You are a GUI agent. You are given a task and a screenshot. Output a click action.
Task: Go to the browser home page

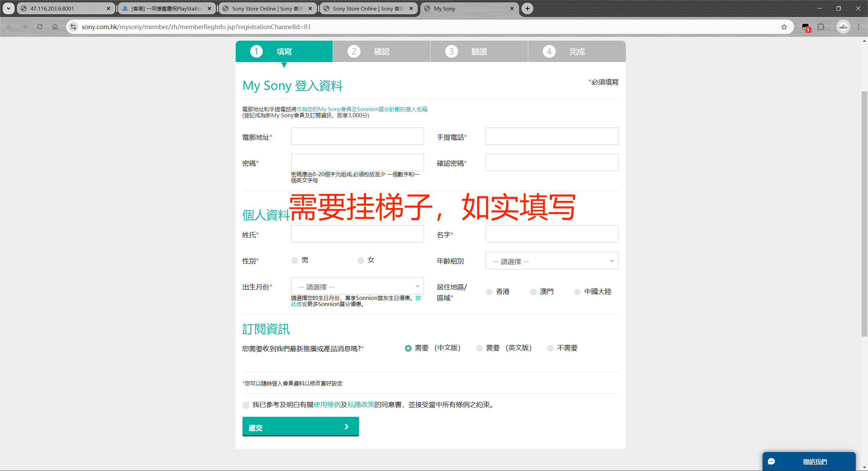55,27
